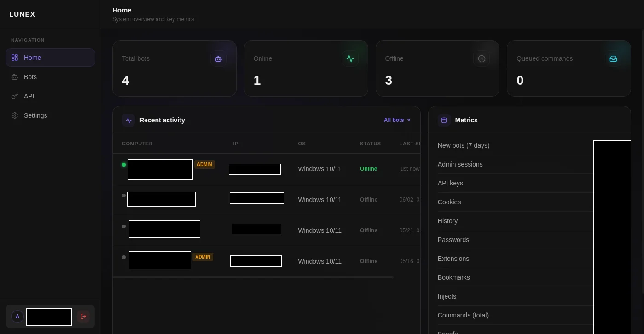This screenshot has height=334, width=644.
Task: Click the Home page heading
Action: tap(122, 10)
